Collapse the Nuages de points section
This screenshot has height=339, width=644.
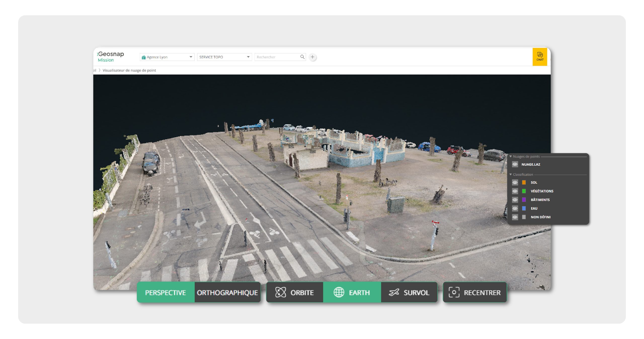tap(511, 157)
